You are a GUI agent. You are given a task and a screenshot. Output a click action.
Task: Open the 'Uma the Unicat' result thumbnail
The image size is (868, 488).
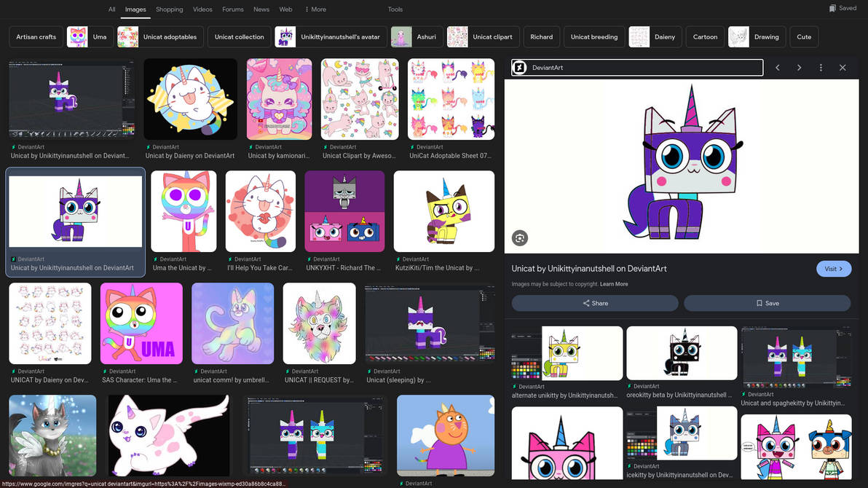183,210
